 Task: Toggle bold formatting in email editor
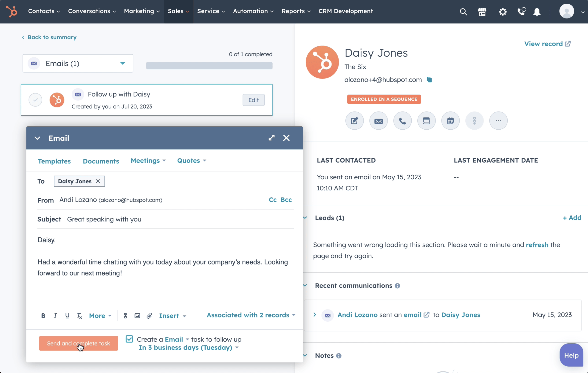pos(43,316)
